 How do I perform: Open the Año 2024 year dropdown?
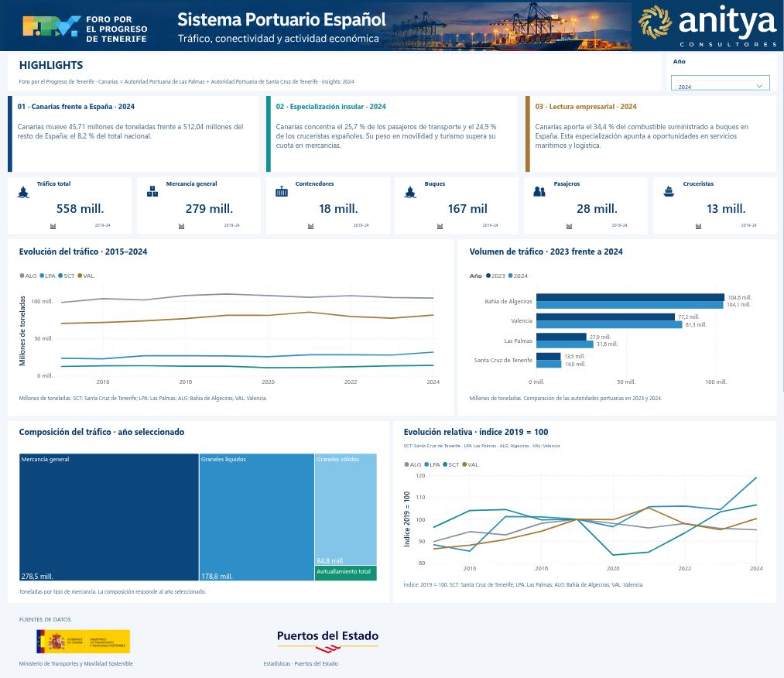(x=720, y=83)
